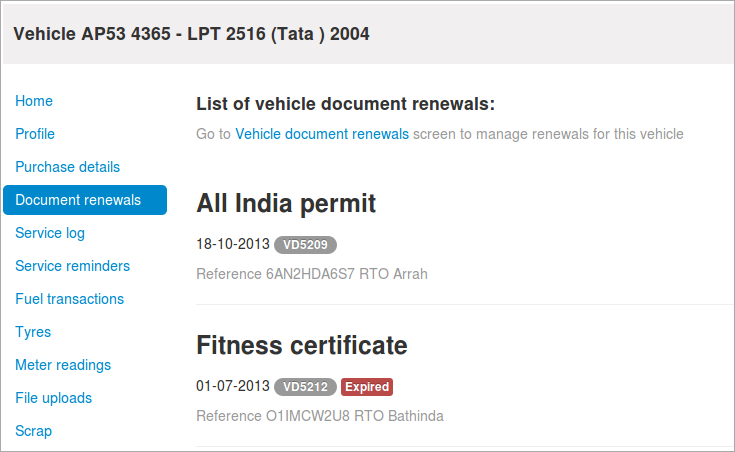Open Purchase details in sidebar
The width and height of the screenshot is (735, 452).
[x=68, y=167]
